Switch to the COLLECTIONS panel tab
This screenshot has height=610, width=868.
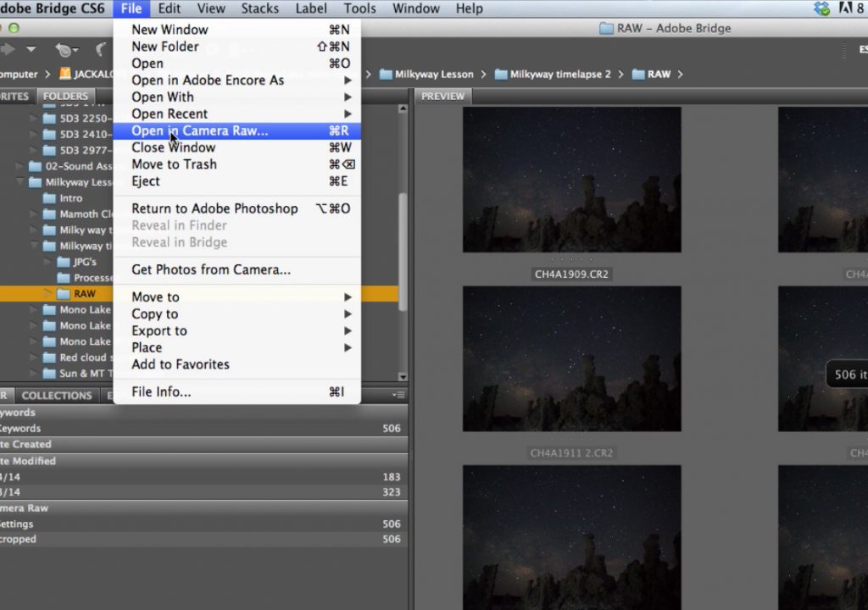57,395
